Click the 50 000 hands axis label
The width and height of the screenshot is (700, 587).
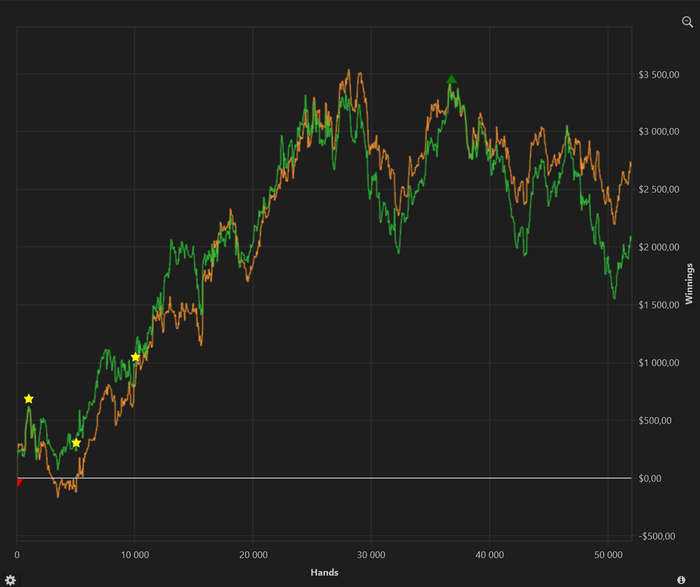coord(608,555)
